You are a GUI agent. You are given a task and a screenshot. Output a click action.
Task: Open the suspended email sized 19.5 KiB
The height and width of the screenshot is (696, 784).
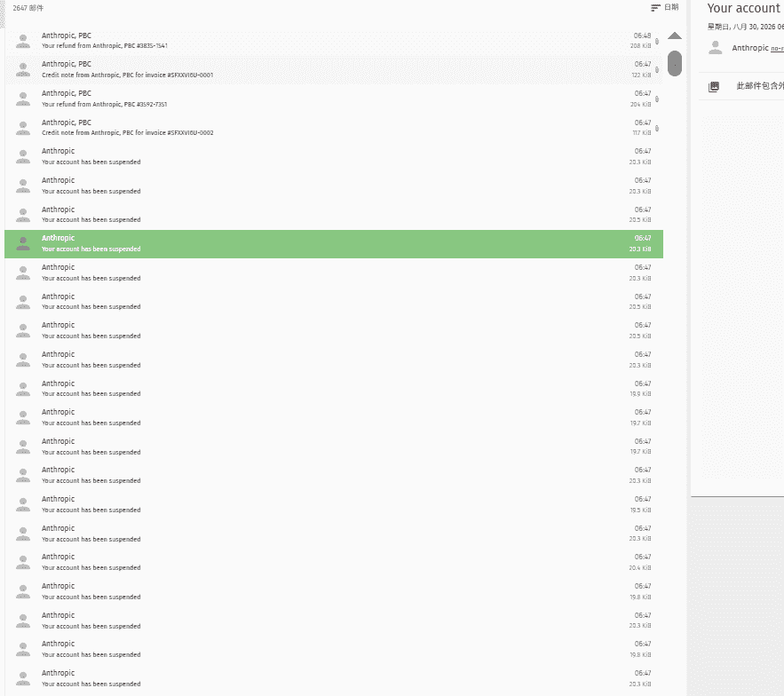334,504
